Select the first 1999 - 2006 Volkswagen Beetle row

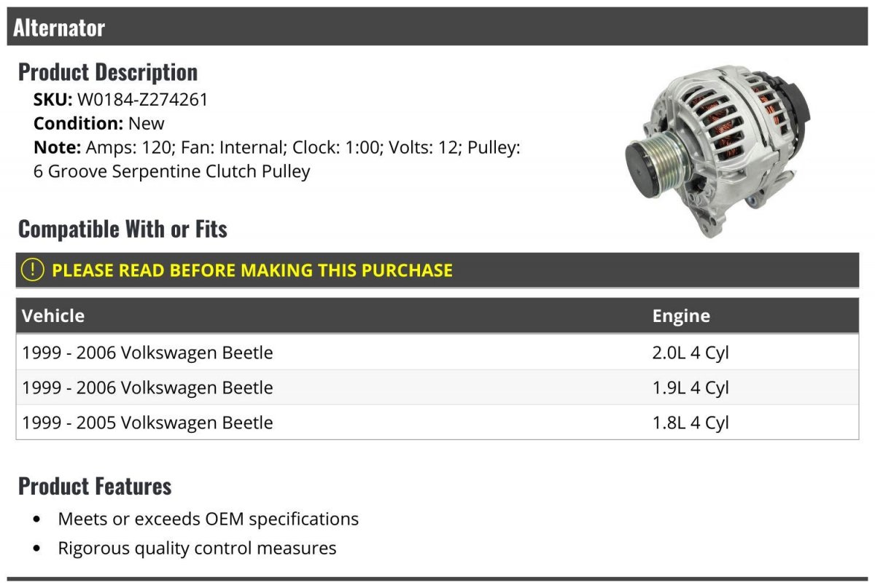point(147,353)
